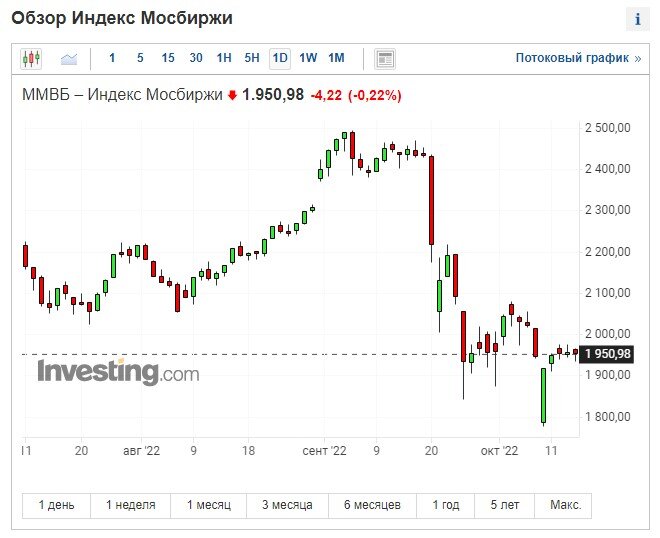Select the 5-minute interval
660x538 pixels.
tap(140, 58)
